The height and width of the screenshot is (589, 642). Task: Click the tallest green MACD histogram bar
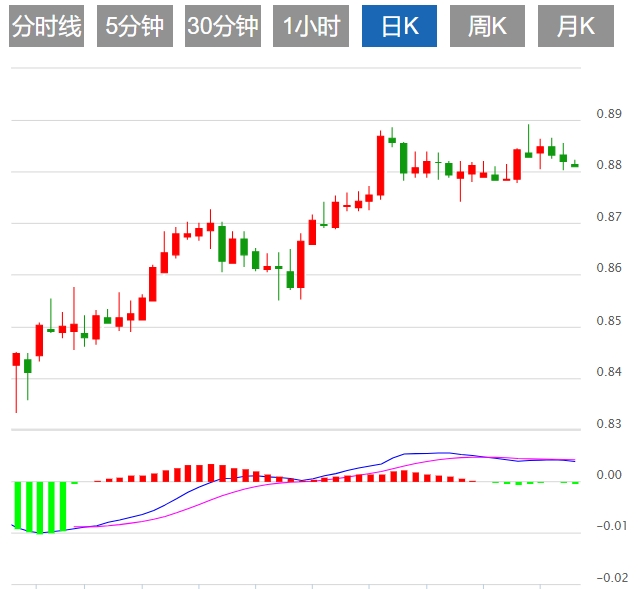point(40,508)
